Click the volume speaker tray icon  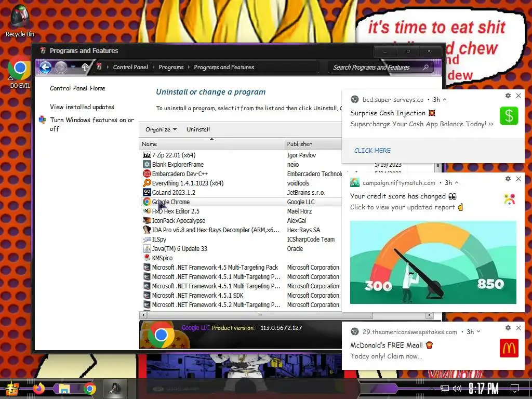(457, 389)
